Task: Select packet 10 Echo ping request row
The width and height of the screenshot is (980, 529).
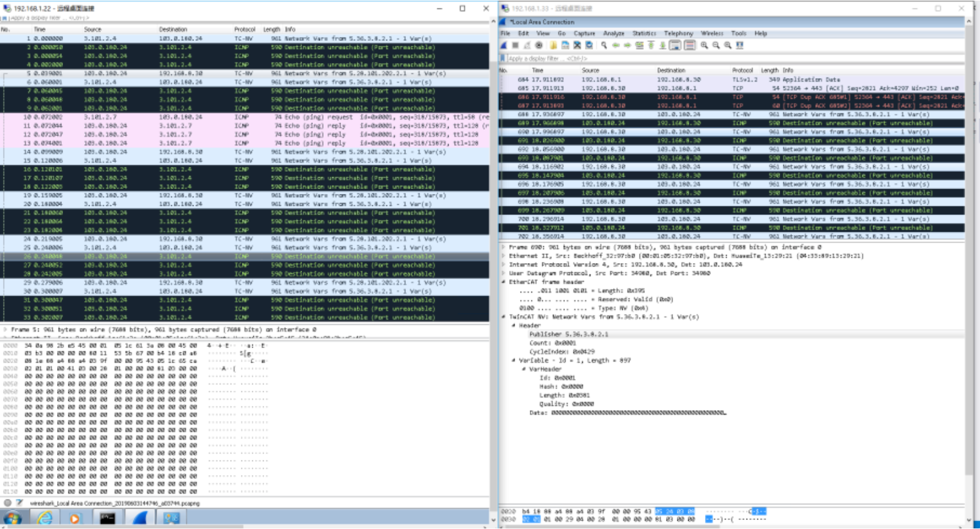Action: click(x=245, y=117)
